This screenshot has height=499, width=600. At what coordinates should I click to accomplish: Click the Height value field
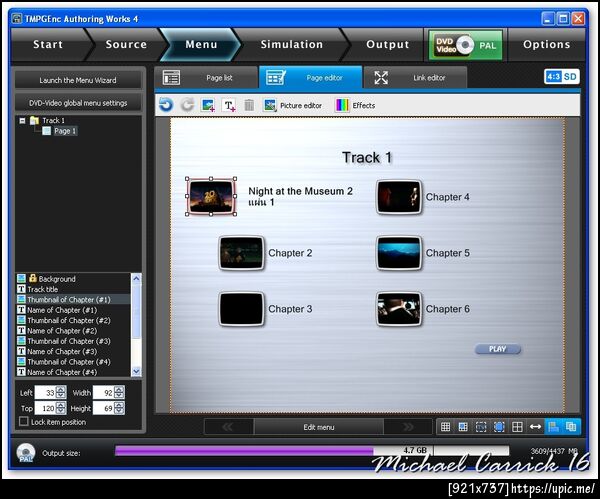[103, 408]
